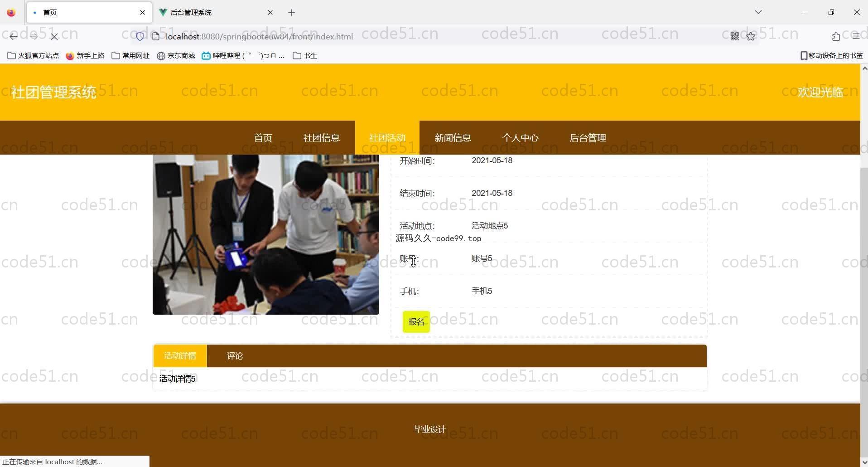Switch to the 后台管理系统 browser tab
This screenshot has width=868, height=467.
pyautogui.click(x=213, y=13)
